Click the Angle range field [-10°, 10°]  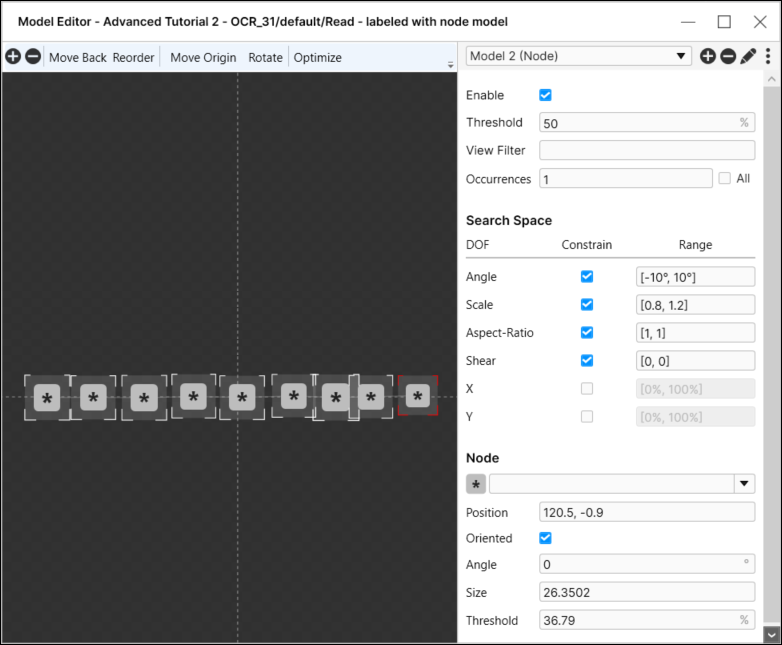pyautogui.click(x=695, y=277)
